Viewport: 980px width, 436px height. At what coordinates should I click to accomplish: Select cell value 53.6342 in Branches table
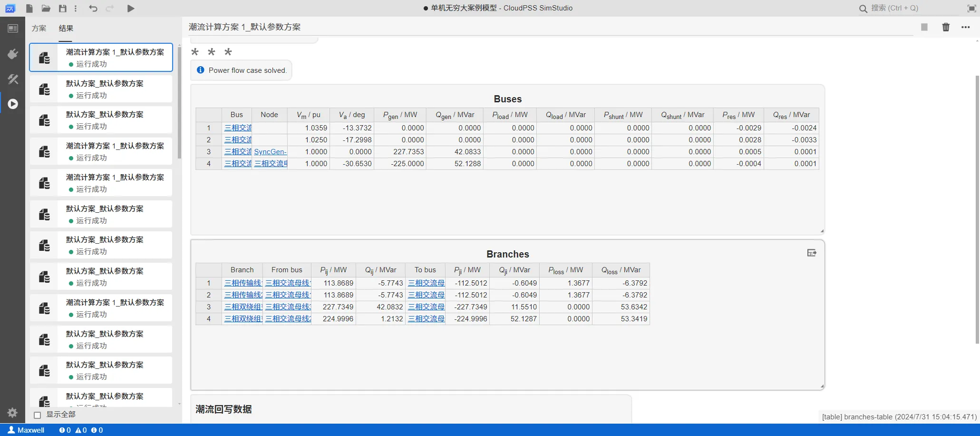coord(621,307)
